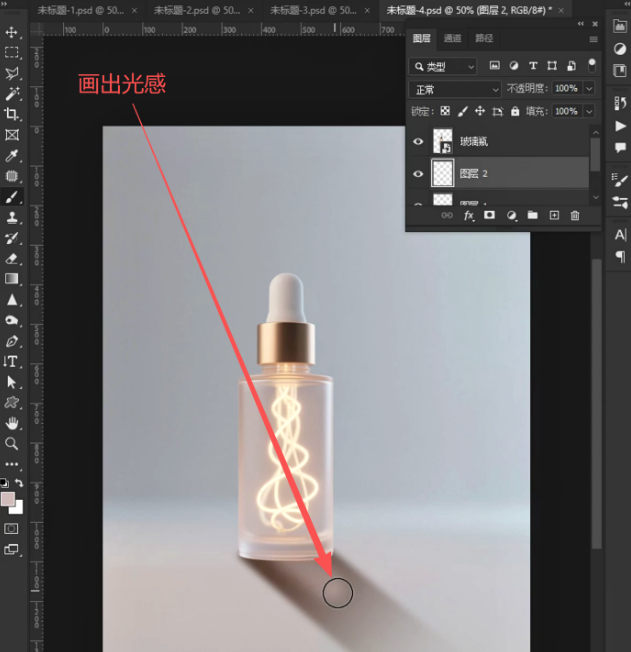The width and height of the screenshot is (631, 652).
Task: Expand the toolbar with double arrows
Action: coord(5,3)
